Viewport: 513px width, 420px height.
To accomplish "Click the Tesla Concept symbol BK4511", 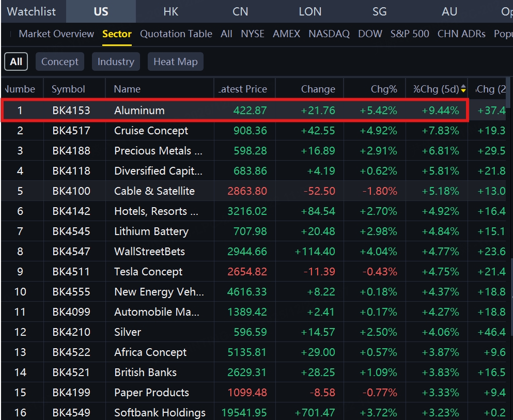I will [71, 272].
